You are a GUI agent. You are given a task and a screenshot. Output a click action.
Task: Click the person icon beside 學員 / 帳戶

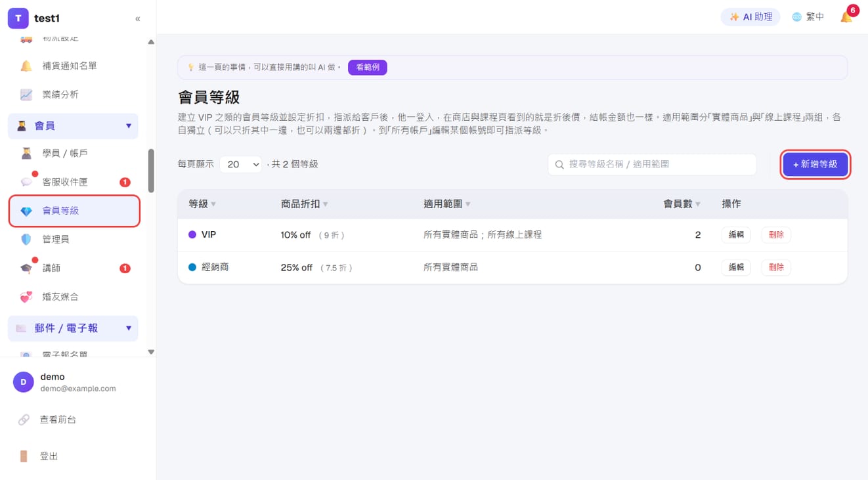click(x=26, y=153)
